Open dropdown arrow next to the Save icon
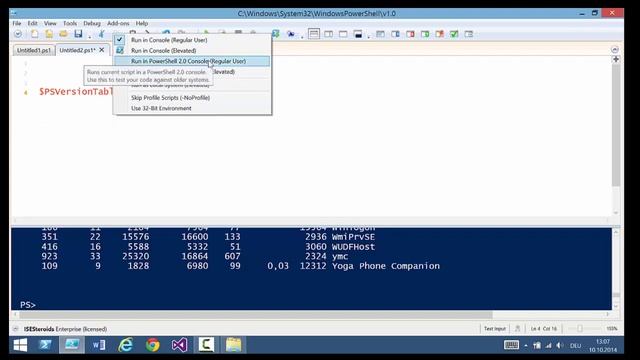 (89, 36)
